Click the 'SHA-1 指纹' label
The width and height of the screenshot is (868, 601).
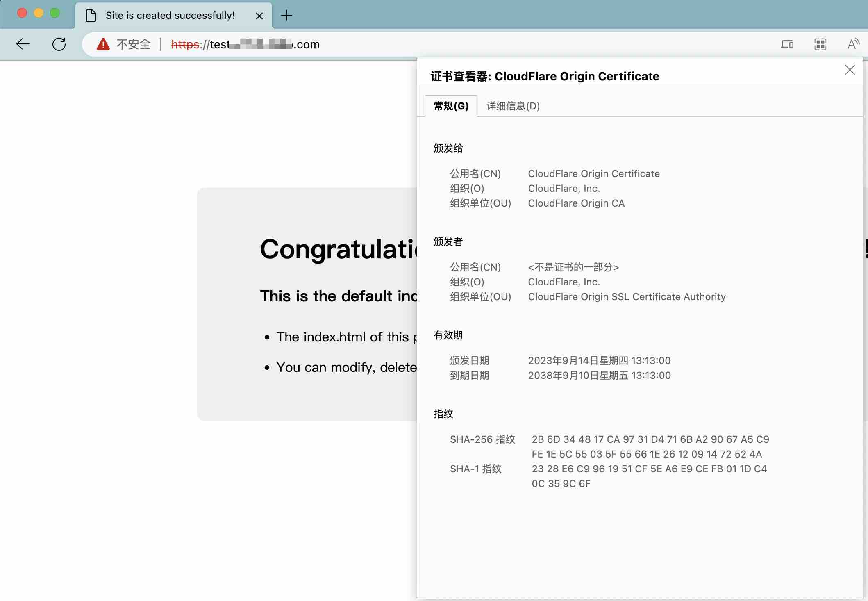476,469
